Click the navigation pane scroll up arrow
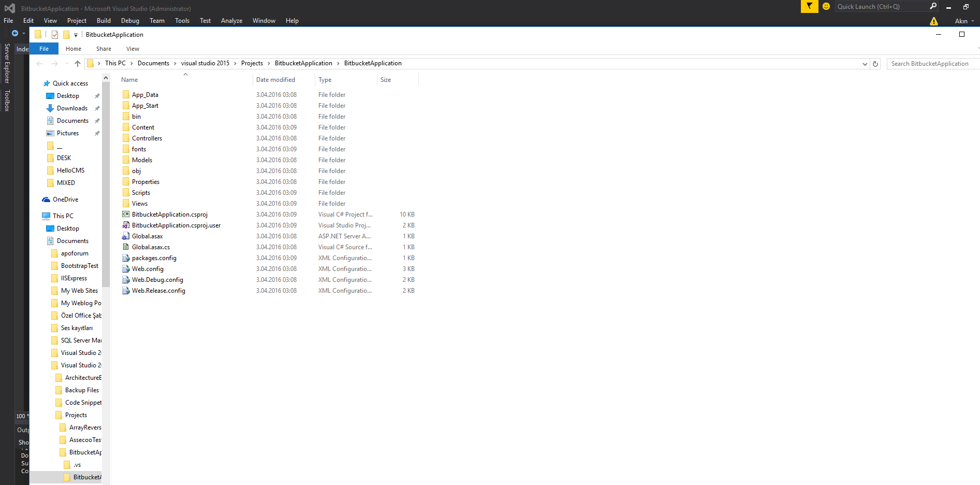 [106, 78]
